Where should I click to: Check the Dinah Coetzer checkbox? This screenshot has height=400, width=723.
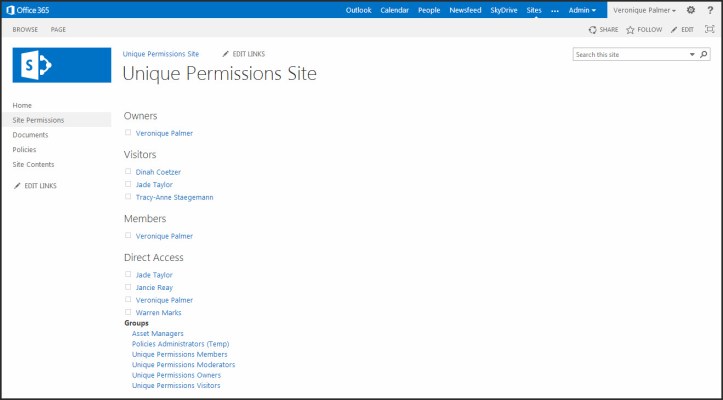click(128, 171)
